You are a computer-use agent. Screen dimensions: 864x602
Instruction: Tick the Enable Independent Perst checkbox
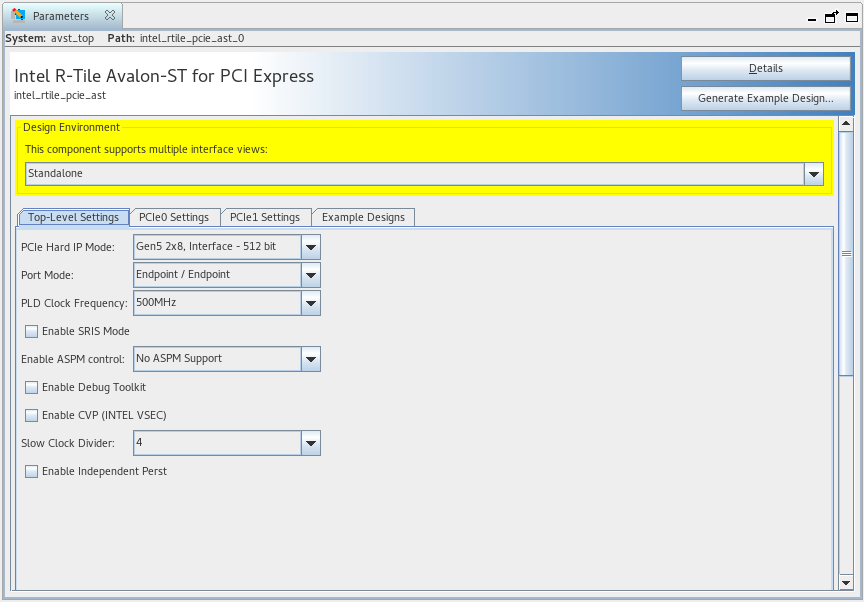pyautogui.click(x=31, y=471)
